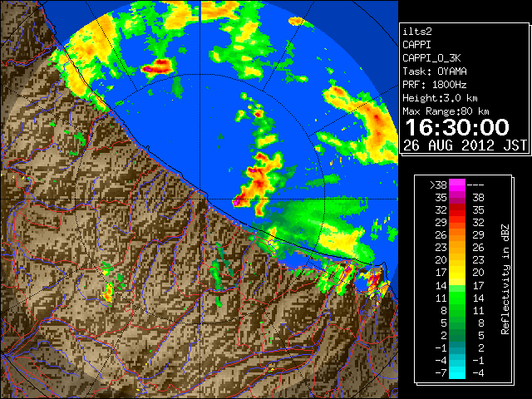Pick the red band beside left '32'
The image size is (532, 399).
coord(457,210)
